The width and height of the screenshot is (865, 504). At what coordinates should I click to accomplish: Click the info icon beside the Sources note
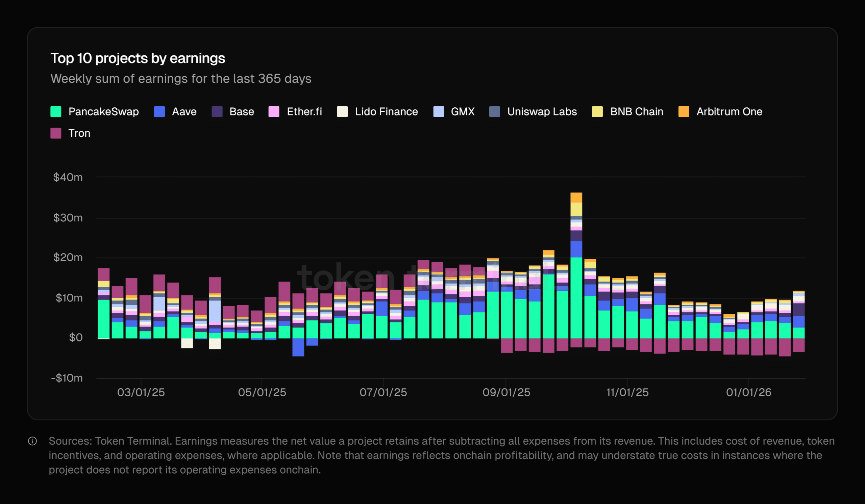tap(32, 441)
